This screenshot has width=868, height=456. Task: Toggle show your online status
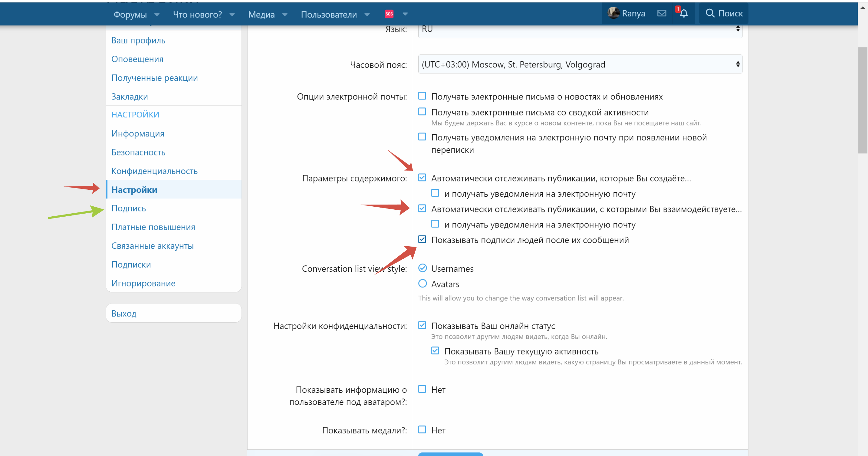point(422,325)
